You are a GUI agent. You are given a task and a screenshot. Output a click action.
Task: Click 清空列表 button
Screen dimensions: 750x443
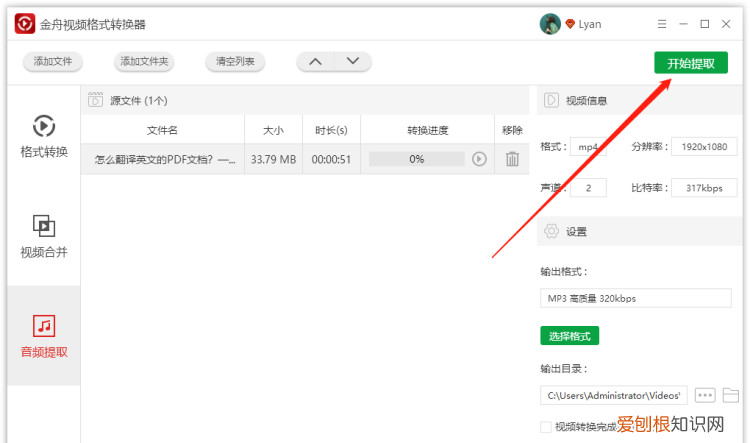click(x=235, y=61)
